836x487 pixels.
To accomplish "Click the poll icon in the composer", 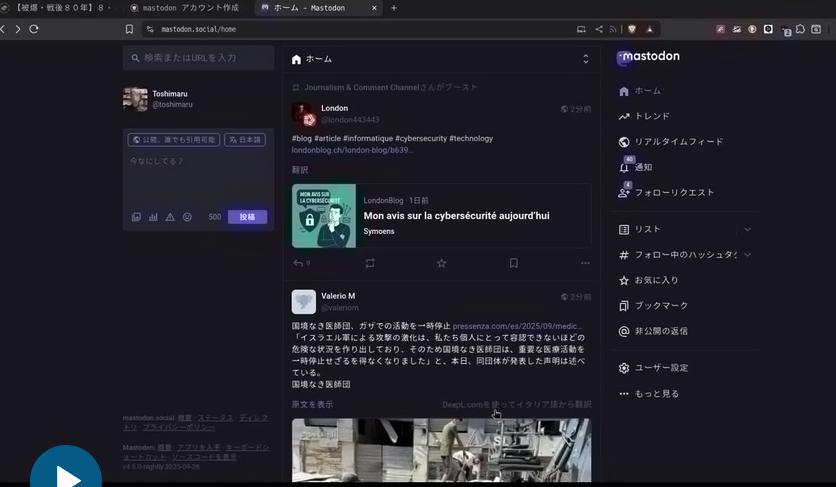I will click(x=153, y=217).
